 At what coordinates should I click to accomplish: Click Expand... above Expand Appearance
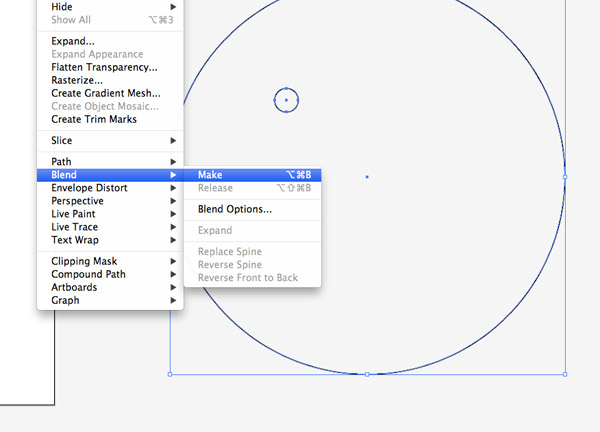point(73,42)
